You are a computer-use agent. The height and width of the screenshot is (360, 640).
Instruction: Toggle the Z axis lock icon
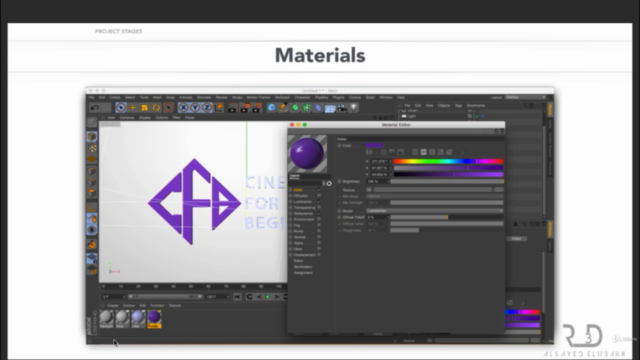pyautogui.click(x=207, y=108)
